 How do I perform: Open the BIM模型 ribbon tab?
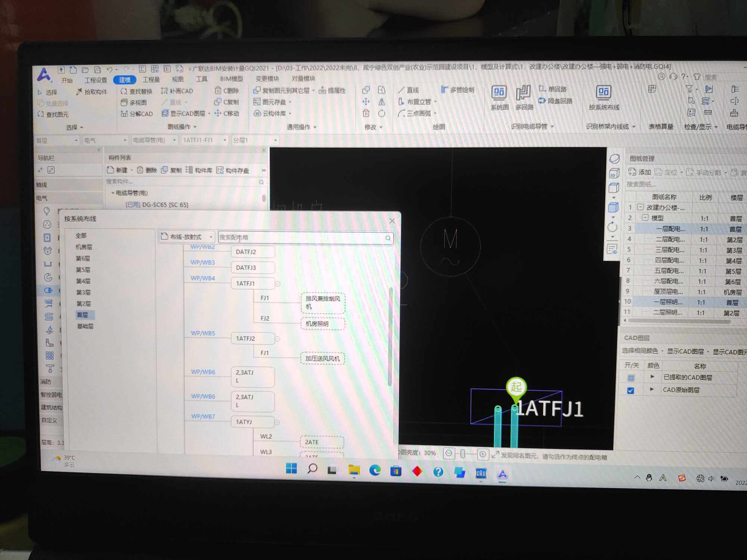[231, 79]
